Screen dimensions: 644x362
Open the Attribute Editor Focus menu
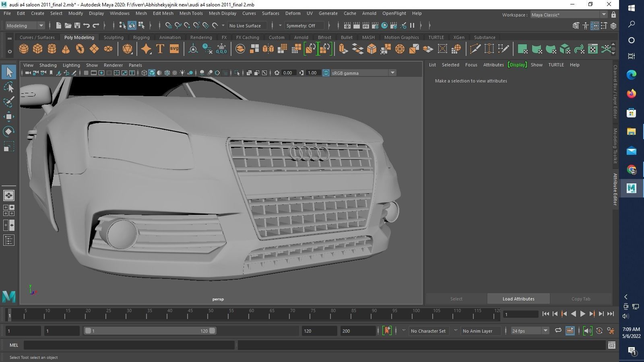tap(471, 65)
